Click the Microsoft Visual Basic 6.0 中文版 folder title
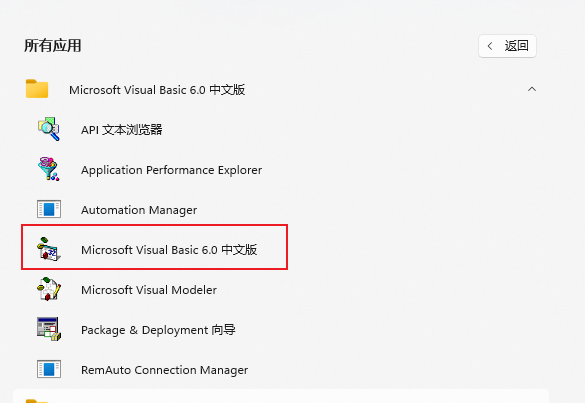This screenshot has height=403, width=585. [x=157, y=90]
